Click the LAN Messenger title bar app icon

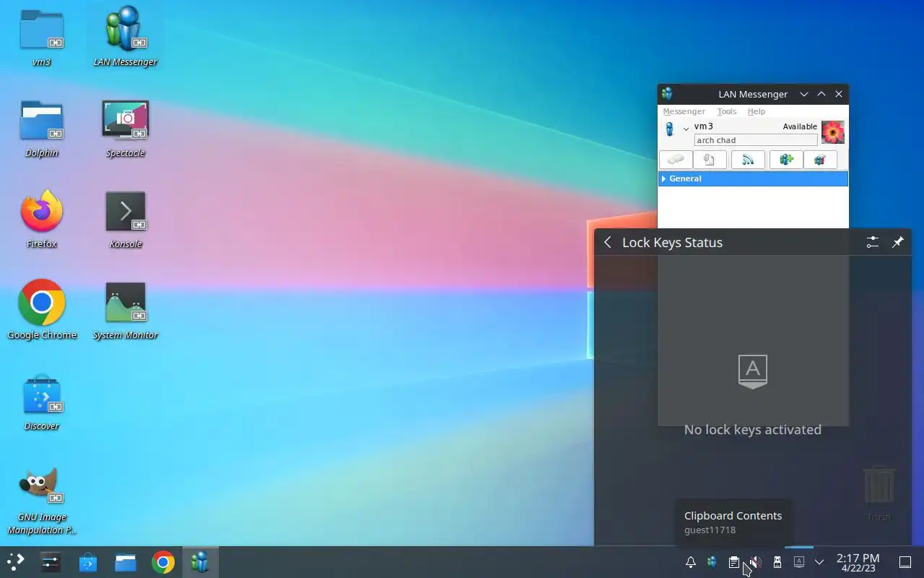pyautogui.click(x=667, y=94)
